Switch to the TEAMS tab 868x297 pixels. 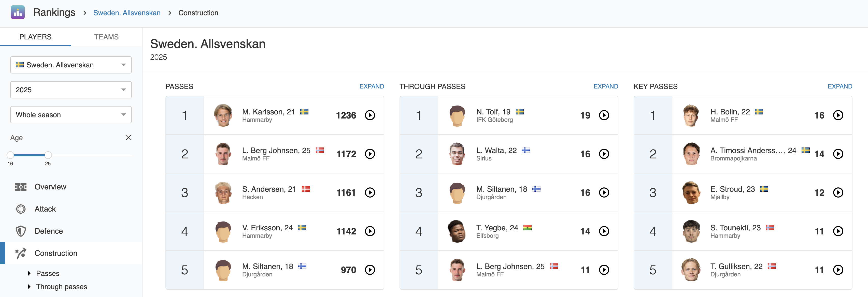pyautogui.click(x=106, y=37)
